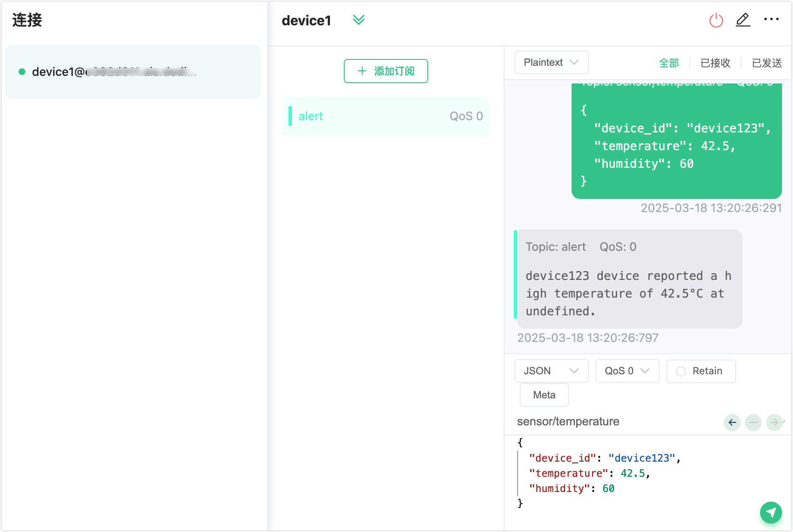793x532 pixels.
Task: Open the JSON payload format dropdown
Action: pos(551,371)
